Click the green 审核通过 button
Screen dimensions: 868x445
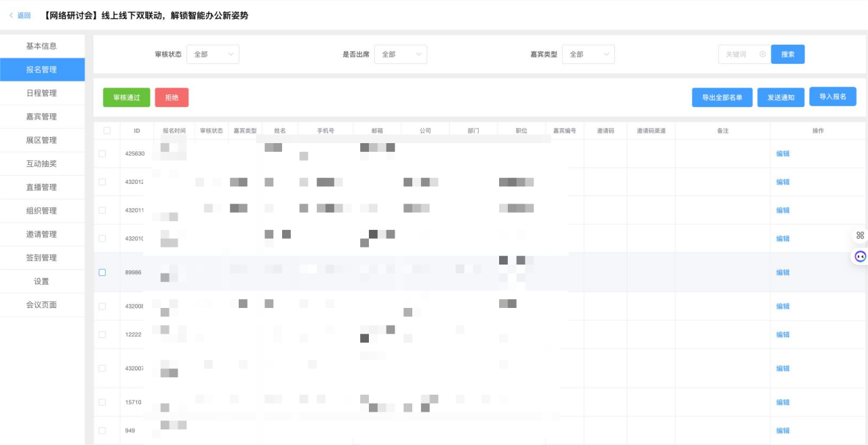pyautogui.click(x=126, y=98)
